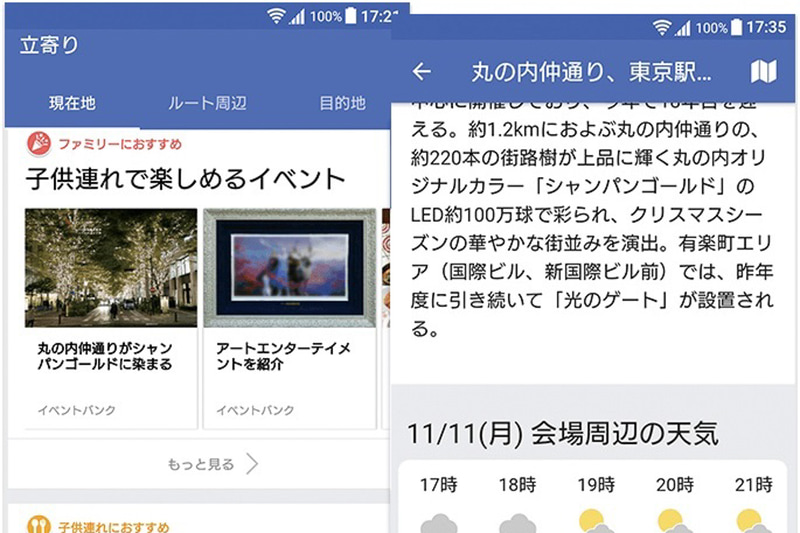
Task: Open the framed art picture thumbnail
Action: (x=290, y=267)
